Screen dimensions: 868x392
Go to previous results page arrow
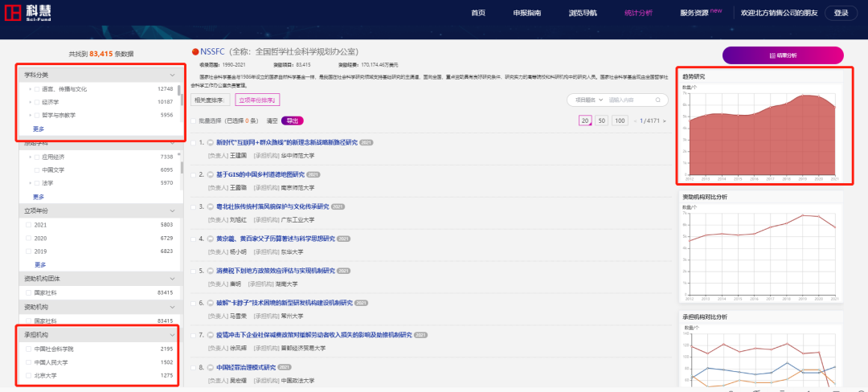click(x=635, y=120)
